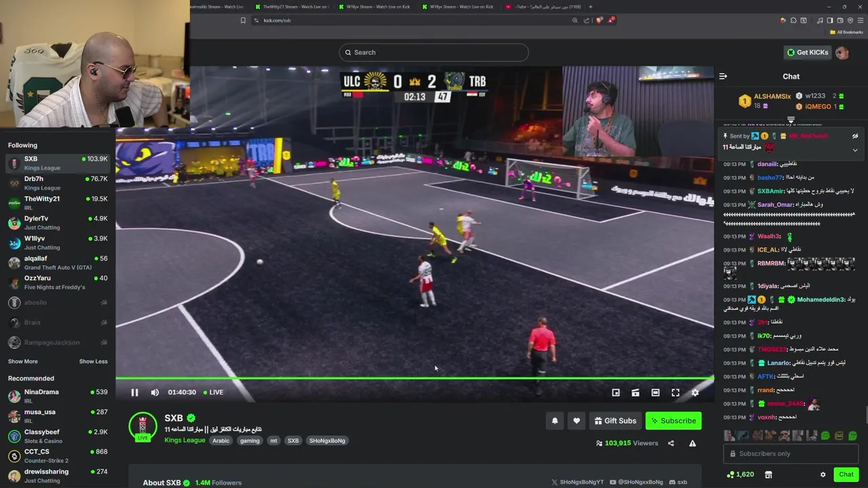Screen dimensions: 868x488
Task: Switch to TheWitty21 Stream browser tab
Action: tap(292, 7)
